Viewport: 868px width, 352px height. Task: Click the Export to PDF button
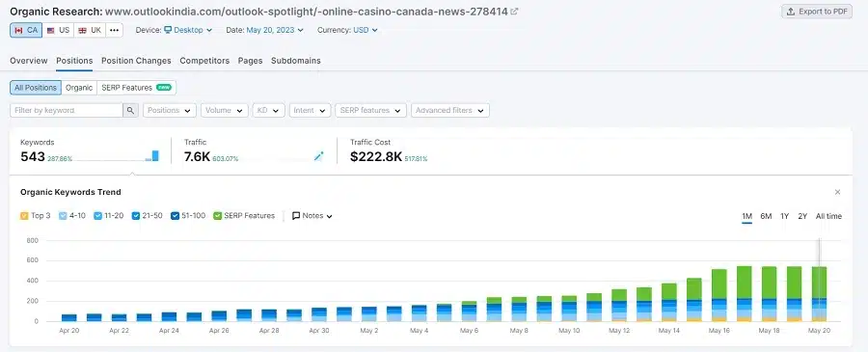(x=817, y=12)
